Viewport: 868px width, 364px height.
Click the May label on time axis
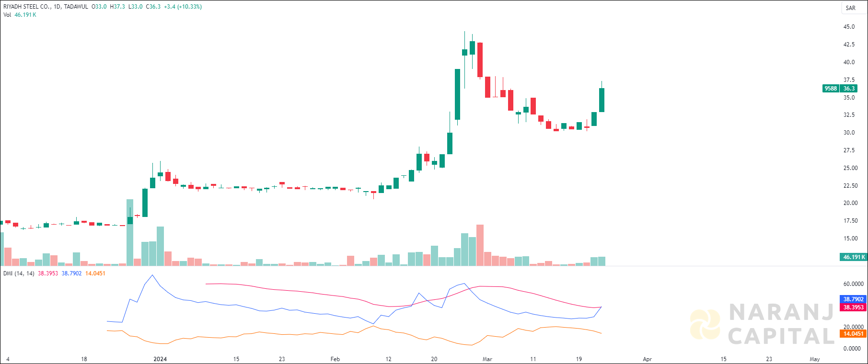(815, 359)
